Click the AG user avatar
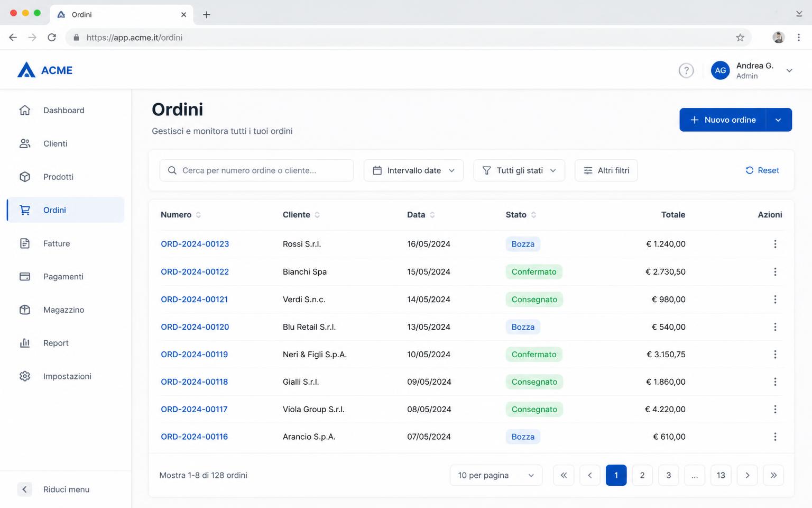This screenshot has width=812, height=508. [721, 70]
